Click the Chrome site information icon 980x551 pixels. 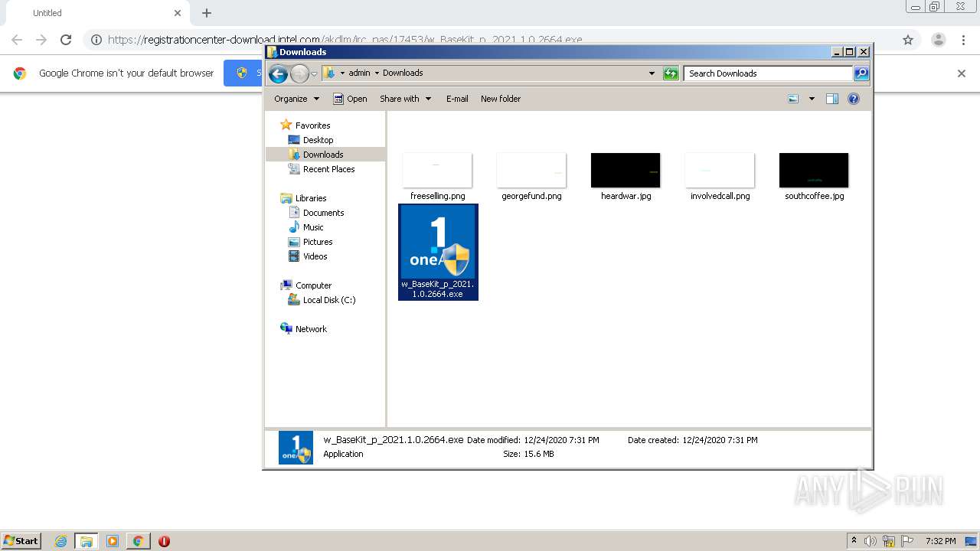click(96, 40)
